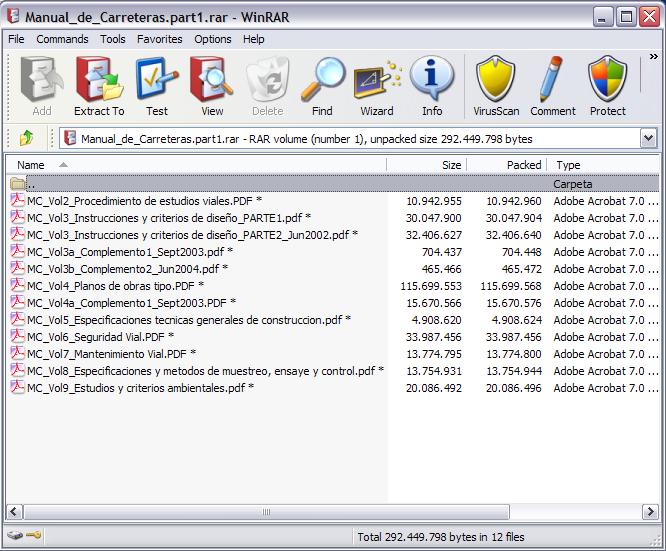
Task: Go up one folder level arrow icon
Action: [26, 138]
